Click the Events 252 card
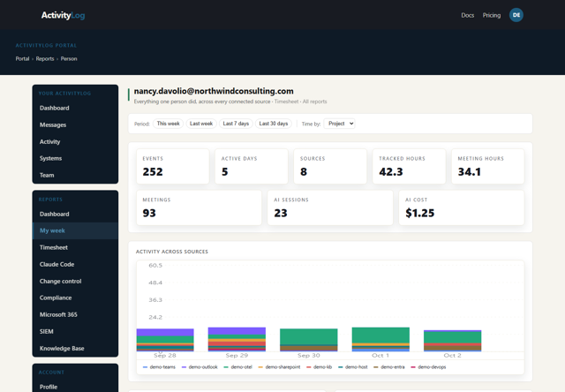Viewport: 565px width, 392px height. [173, 167]
